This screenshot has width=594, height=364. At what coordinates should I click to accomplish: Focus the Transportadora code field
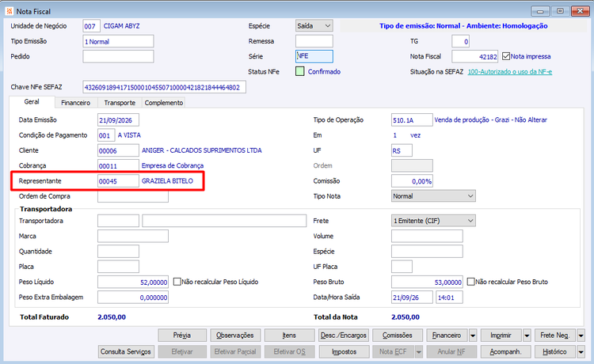coord(118,221)
